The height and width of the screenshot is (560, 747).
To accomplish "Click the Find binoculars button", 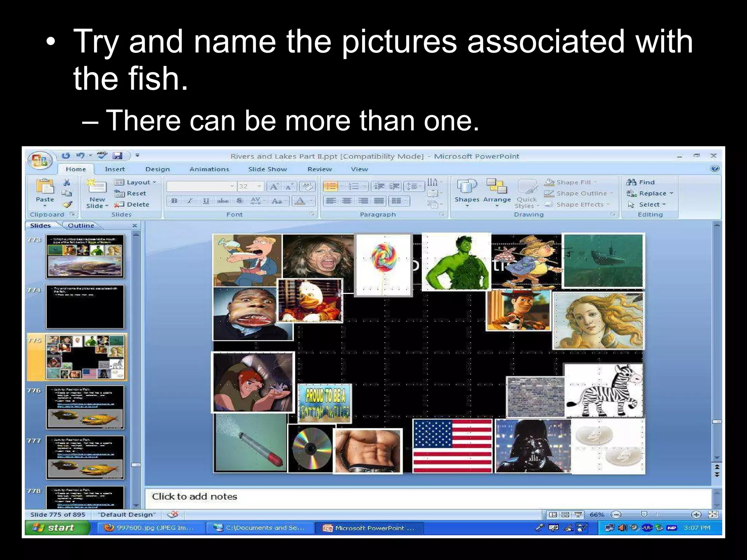I will coord(641,182).
